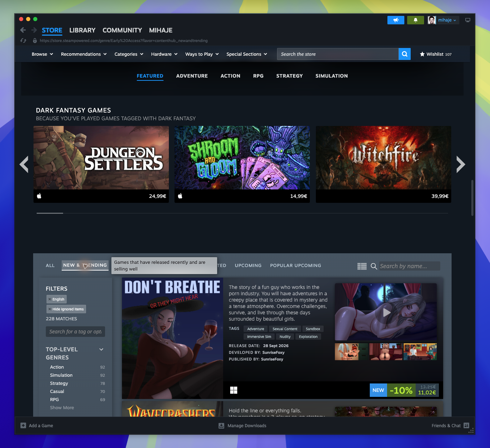The width and height of the screenshot is (490, 448).
Task: Expand Special Sections menu
Action: [247, 54]
